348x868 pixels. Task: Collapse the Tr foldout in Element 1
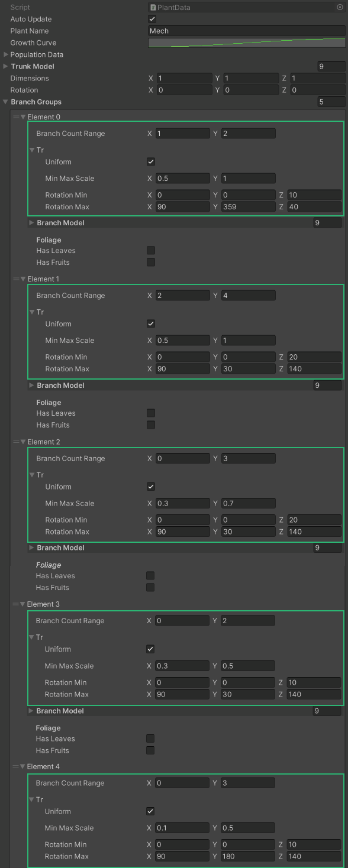pos(32,312)
